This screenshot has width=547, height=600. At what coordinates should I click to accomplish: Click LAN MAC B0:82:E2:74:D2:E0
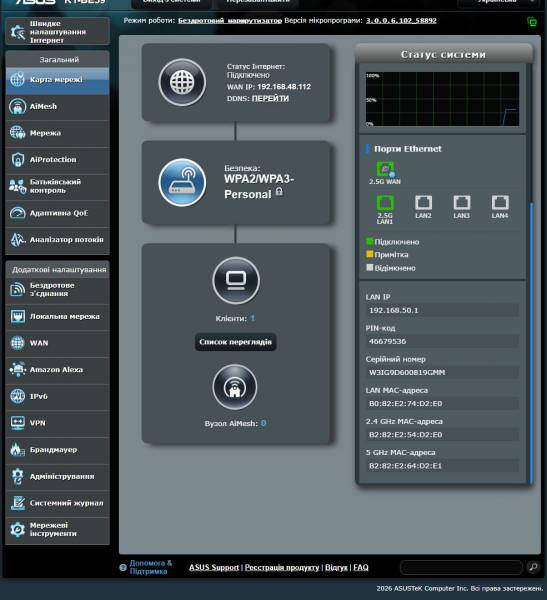pyautogui.click(x=442, y=404)
